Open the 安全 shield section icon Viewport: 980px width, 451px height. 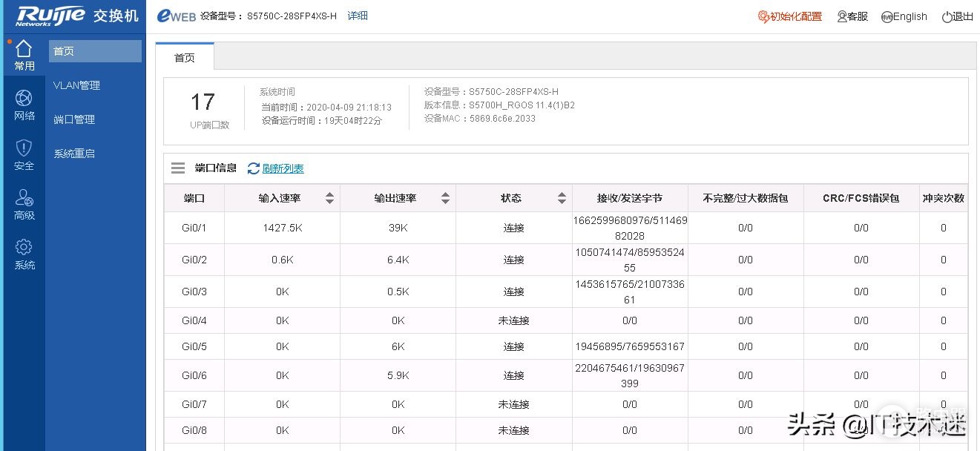pos(24,148)
